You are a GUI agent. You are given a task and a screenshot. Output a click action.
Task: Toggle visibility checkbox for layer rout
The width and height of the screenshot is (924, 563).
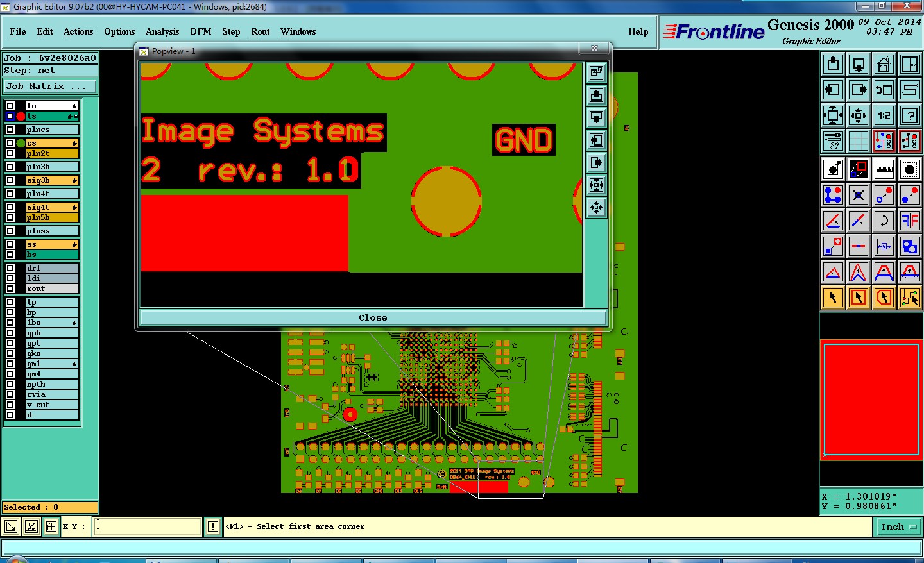(x=10, y=289)
